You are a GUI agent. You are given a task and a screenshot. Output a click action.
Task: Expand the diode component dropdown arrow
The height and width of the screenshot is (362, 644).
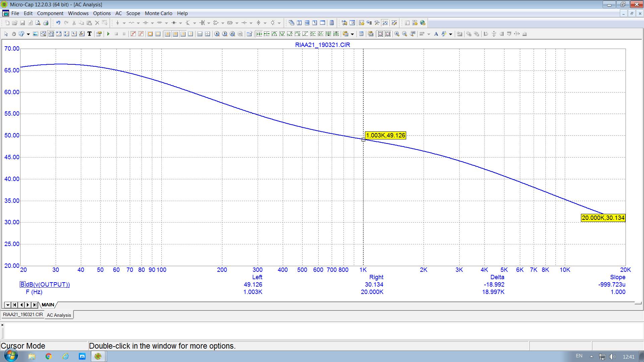coord(180,23)
